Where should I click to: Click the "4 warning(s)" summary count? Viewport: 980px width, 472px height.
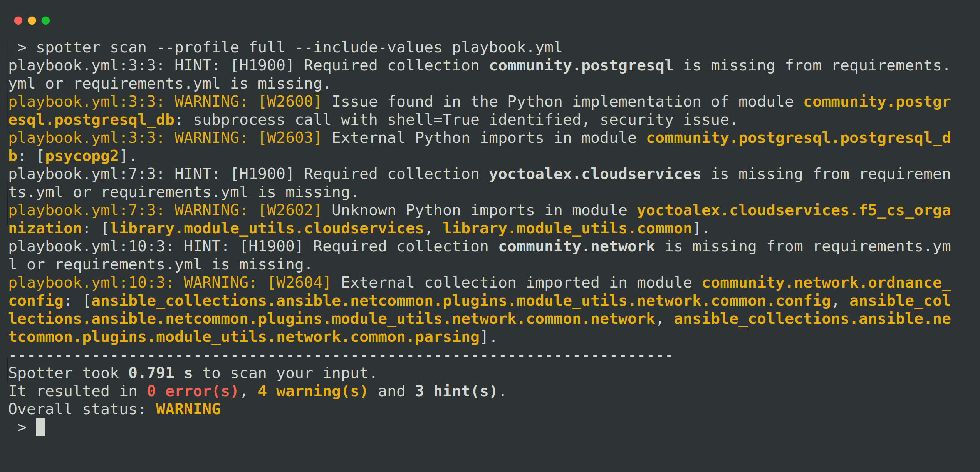tap(313, 391)
